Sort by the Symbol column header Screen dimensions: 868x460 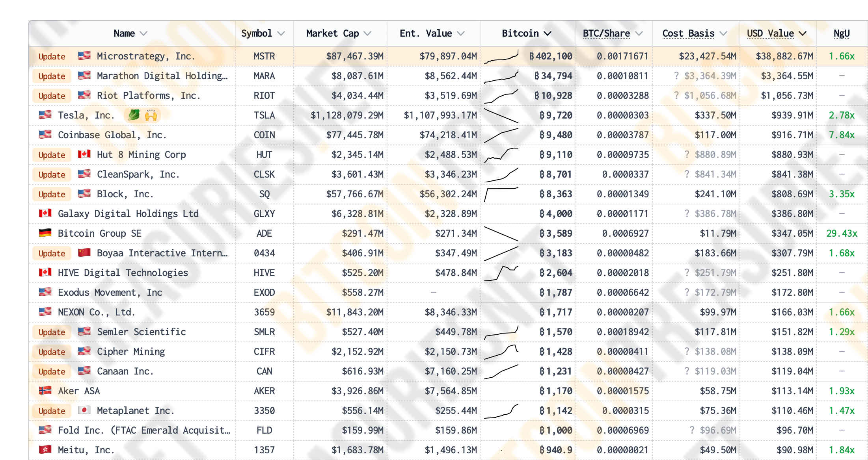pyautogui.click(x=263, y=33)
